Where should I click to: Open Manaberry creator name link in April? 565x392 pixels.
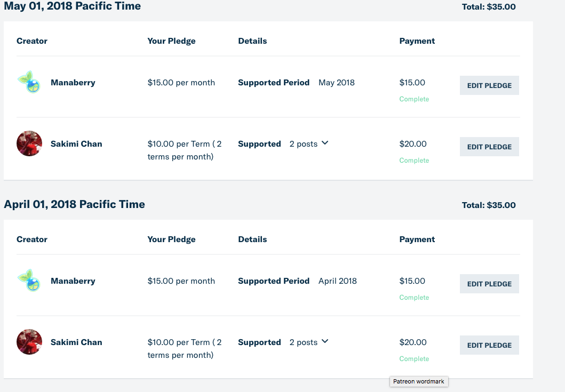[x=73, y=281]
